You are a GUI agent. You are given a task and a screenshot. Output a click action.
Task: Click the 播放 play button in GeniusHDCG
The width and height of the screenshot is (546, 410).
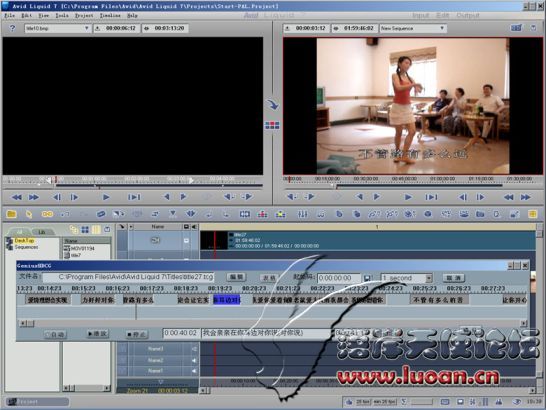click(97, 334)
